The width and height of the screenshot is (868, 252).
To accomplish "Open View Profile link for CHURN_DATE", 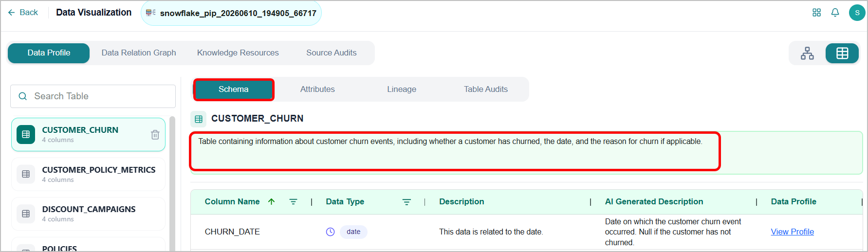I will pos(792,232).
